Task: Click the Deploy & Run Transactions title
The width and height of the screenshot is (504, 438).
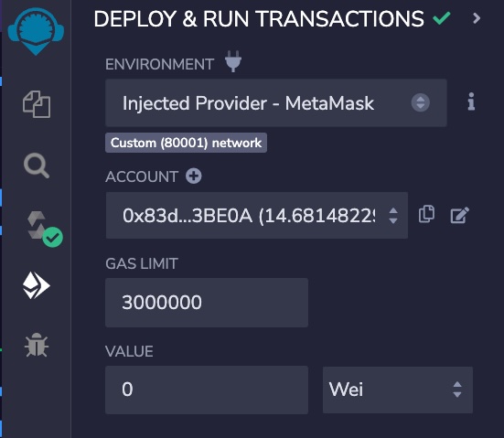Action: (x=259, y=18)
